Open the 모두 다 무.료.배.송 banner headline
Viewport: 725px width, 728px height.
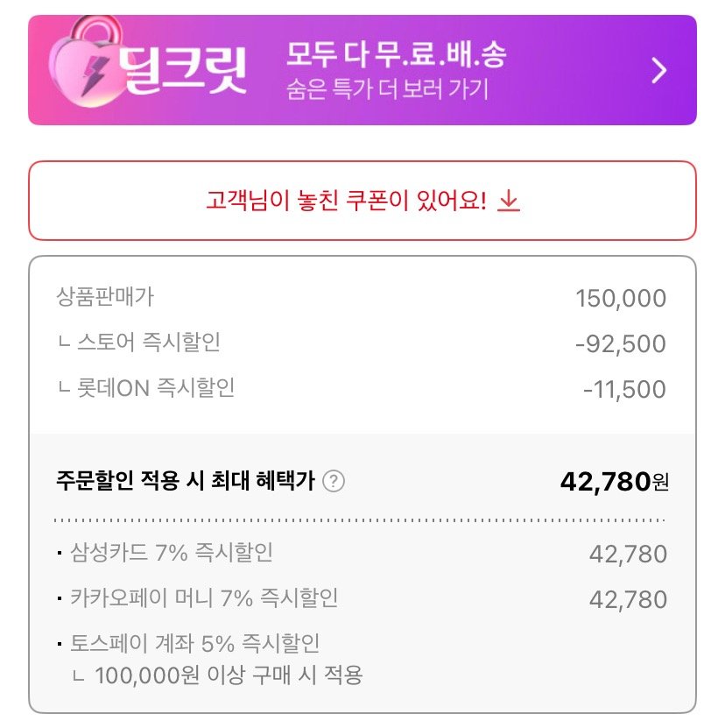coord(397,55)
